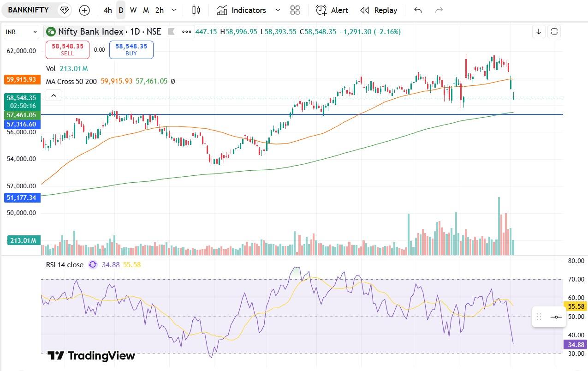Grab the drawing toolbar's dotted drag handle
This screenshot has height=371, width=588.
tap(538, 317)
